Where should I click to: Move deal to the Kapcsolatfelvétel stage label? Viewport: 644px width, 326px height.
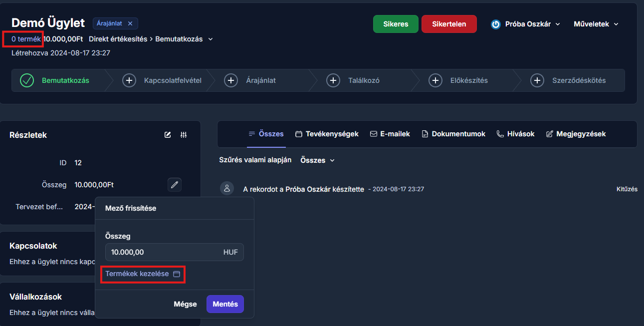click(x=173, y=80)
